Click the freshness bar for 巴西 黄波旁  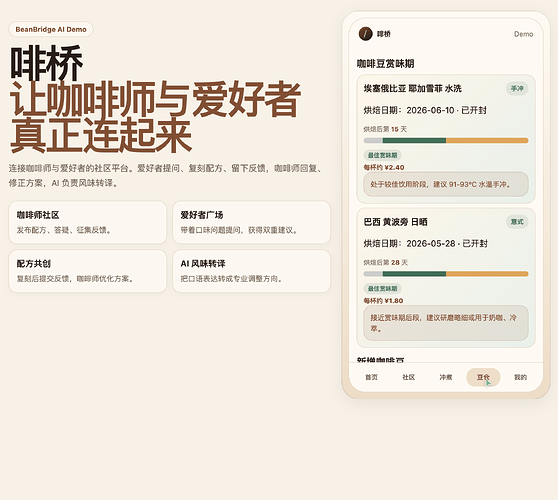point(446,274)
